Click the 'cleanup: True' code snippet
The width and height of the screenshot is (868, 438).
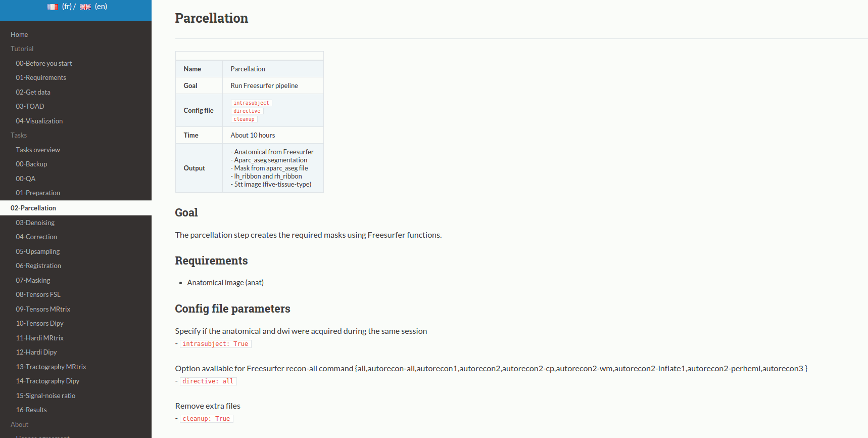pos(206,419)
